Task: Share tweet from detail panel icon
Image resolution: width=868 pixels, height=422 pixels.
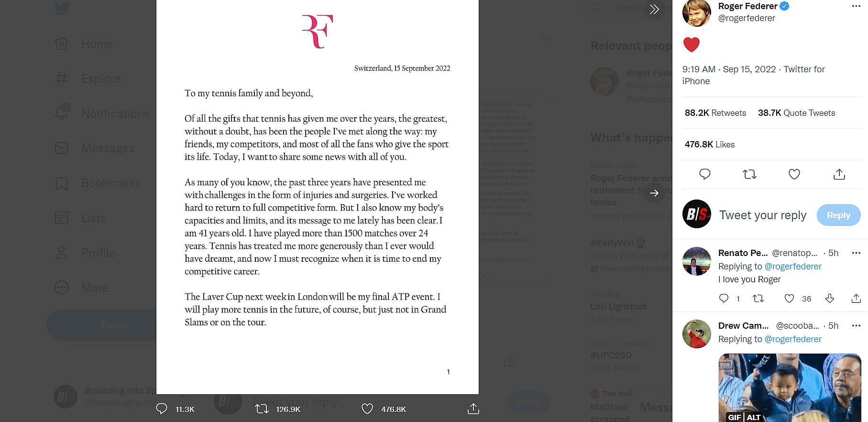Action: tap(839, 174)
